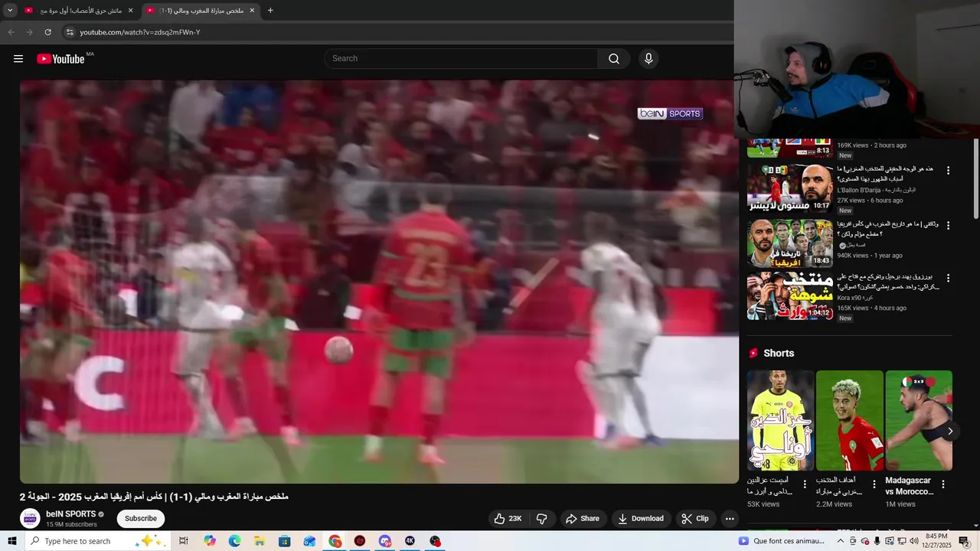Click the Shorts section heading
The image size is (980, 551).
click(x=779, y=354)
